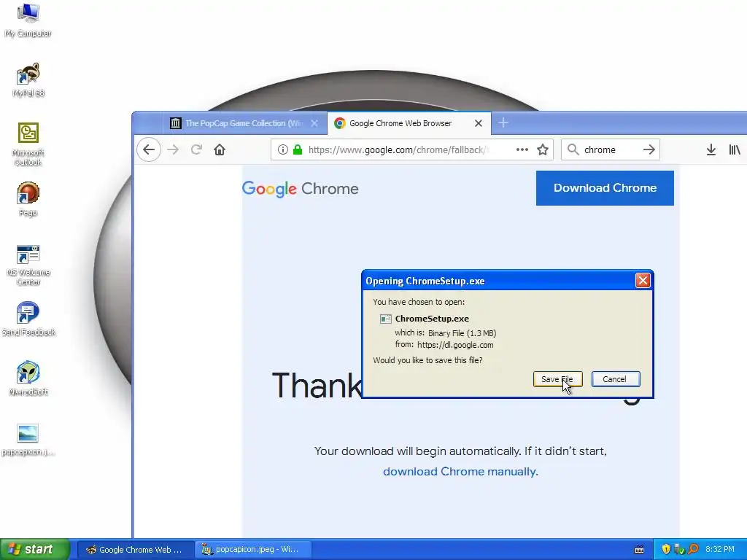Click the search box containing chrome
The height and width of the screenshot is (560, 747).
[610, 149]
